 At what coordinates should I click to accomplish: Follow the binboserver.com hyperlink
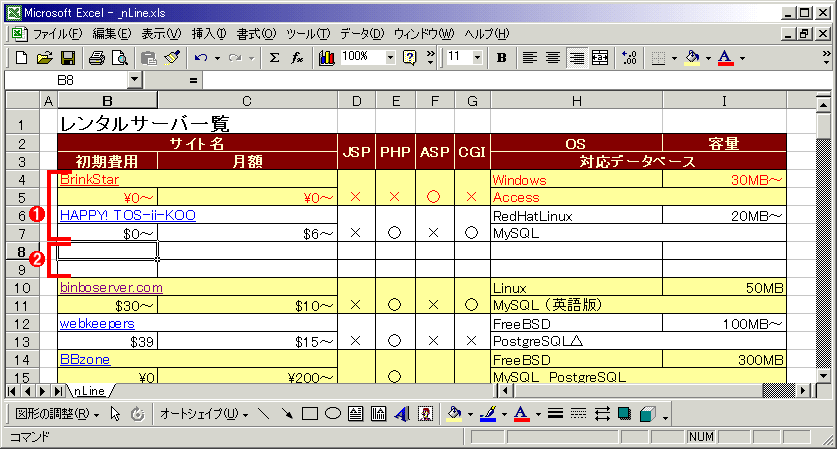pos(111,287)
